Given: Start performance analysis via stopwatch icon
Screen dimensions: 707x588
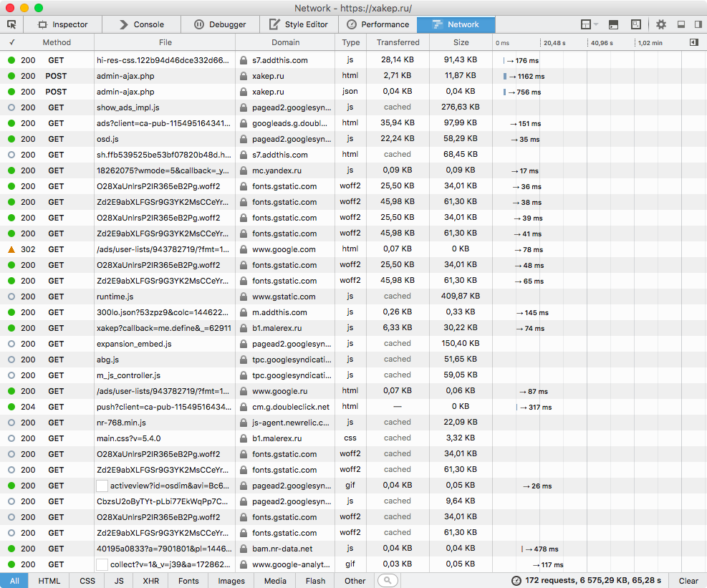Looking at the screenshot, I should tap(516, 581).
